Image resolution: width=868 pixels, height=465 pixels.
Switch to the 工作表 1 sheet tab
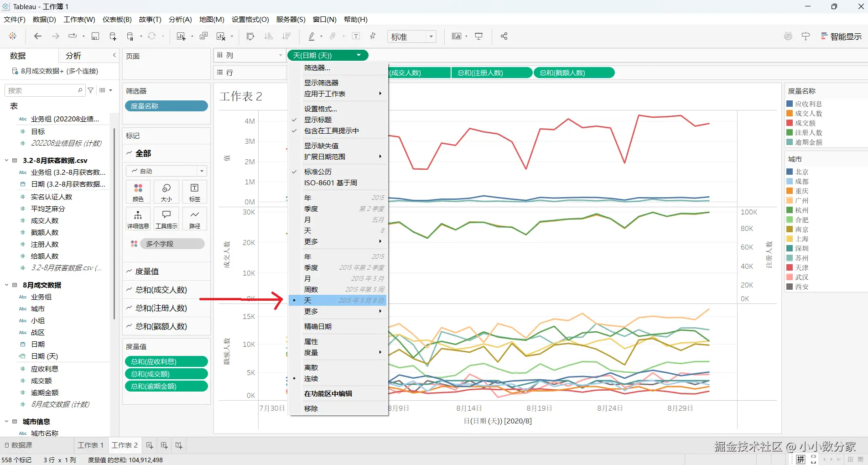click(91, 445)
